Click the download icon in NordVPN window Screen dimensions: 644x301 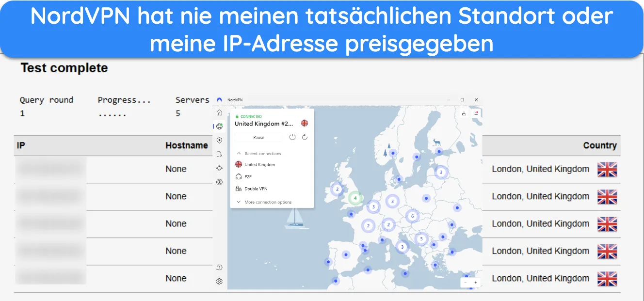point(464,113)
